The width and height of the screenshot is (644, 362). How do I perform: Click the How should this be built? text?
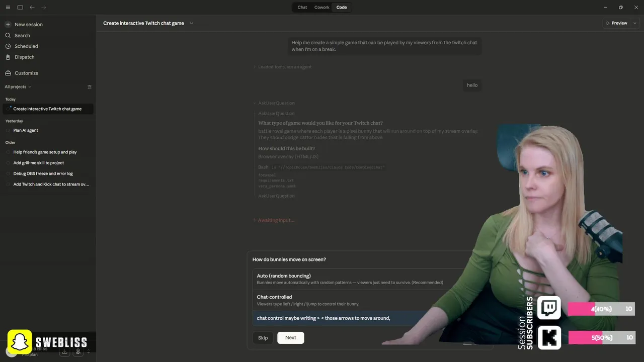pos(287,149)
